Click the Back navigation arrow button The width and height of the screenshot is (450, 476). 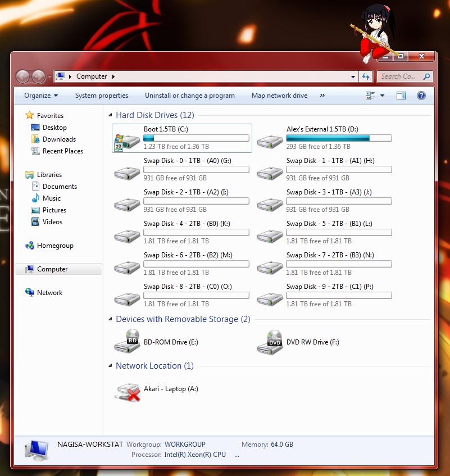23,76
